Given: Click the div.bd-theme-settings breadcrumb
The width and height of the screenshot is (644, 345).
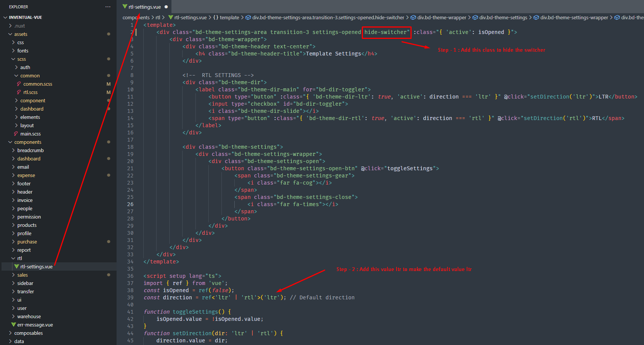Looking at the screenshot, I should [500, 17].
